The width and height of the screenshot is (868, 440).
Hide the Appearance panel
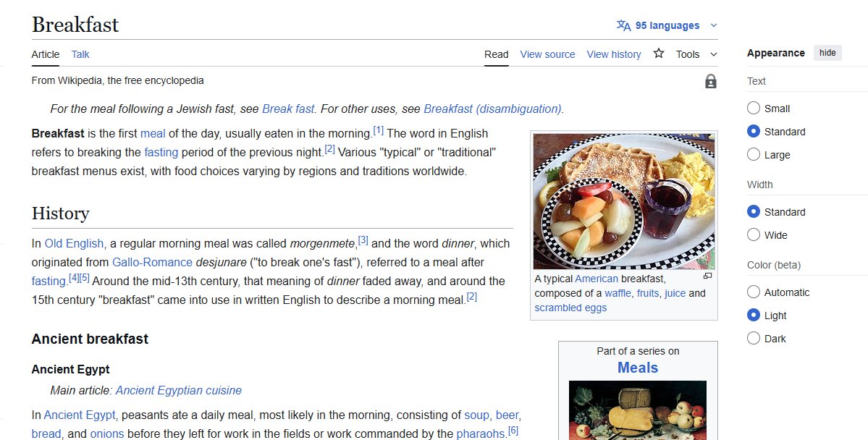pos(827,52)
